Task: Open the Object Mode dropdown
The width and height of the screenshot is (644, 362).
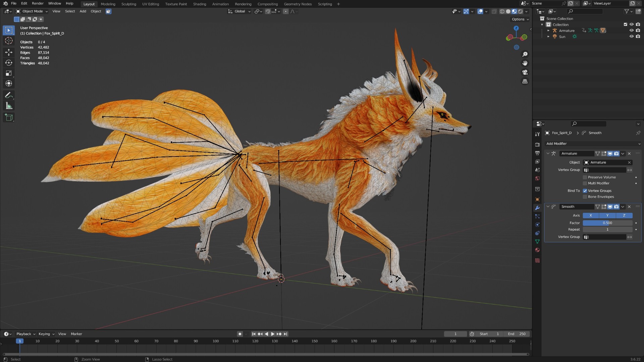Action: click(32, 11)
